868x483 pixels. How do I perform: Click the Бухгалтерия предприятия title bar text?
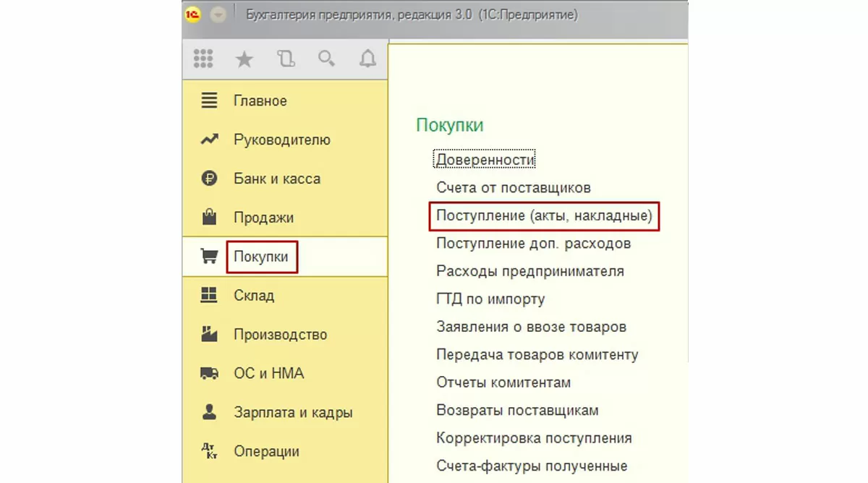412,15
